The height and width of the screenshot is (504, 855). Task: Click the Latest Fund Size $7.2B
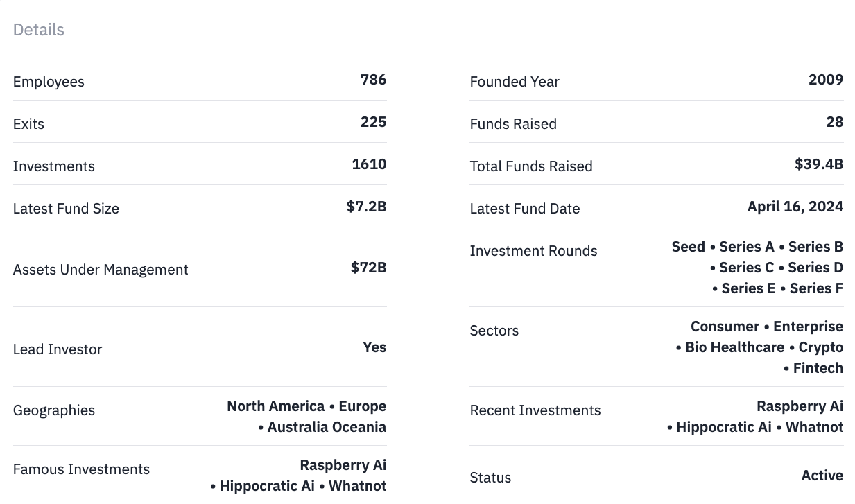(x=366, y=207)
